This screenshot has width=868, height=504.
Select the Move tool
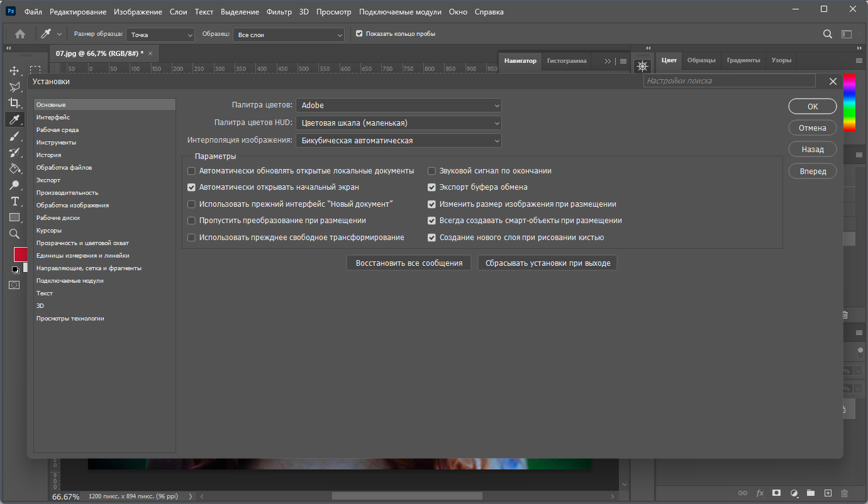(14, 70)
